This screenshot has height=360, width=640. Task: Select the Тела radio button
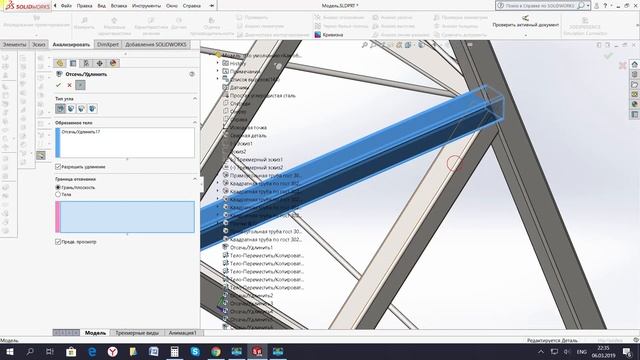click(x=58, y=194)
